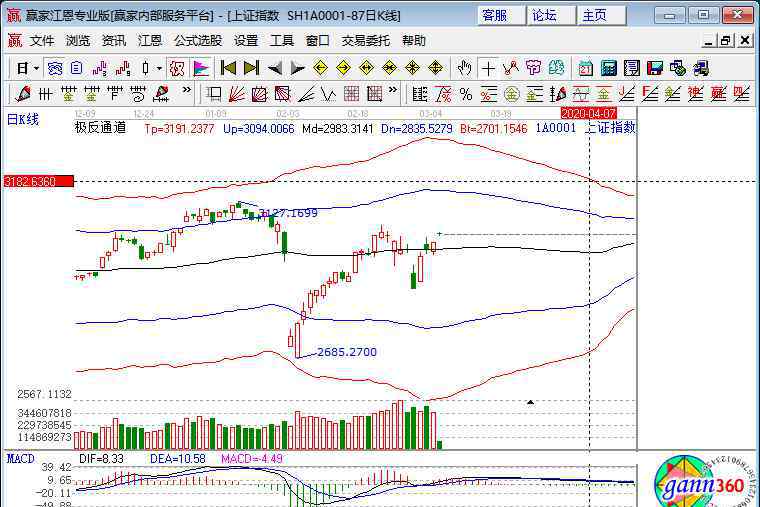Click the small black triangle marker near volume
The width and height of the screenshot is (760, 507).
click(x=530, y=402)
